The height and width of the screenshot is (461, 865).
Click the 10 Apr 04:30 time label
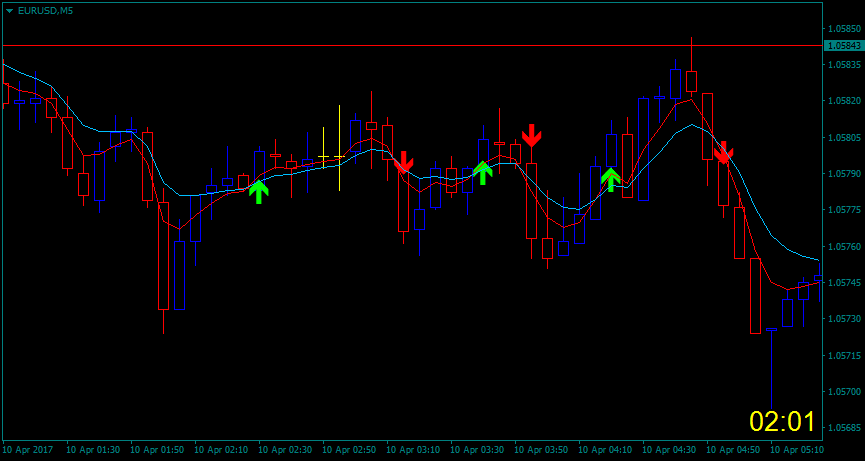(x=669, y=450)
